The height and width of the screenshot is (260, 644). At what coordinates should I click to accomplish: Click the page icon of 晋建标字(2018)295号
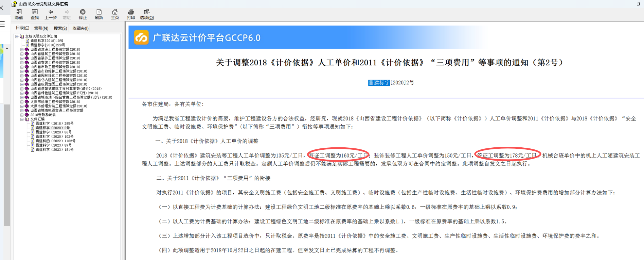click(33, 124)
